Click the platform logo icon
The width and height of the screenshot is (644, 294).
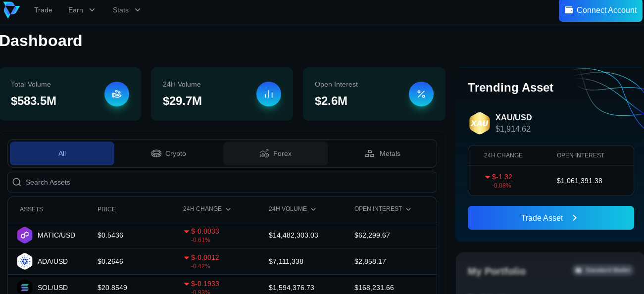tap(11, 9)
